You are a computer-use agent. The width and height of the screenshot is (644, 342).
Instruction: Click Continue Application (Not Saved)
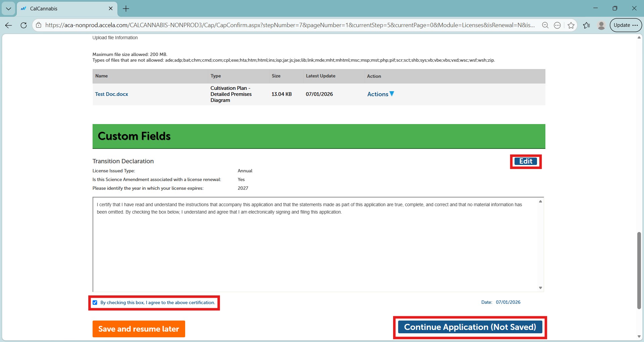coord(470,327)
